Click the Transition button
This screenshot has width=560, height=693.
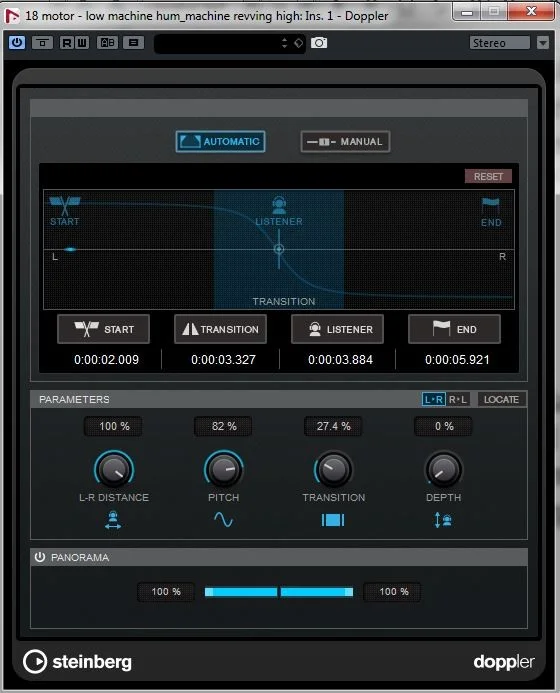(x=220, y=329)
